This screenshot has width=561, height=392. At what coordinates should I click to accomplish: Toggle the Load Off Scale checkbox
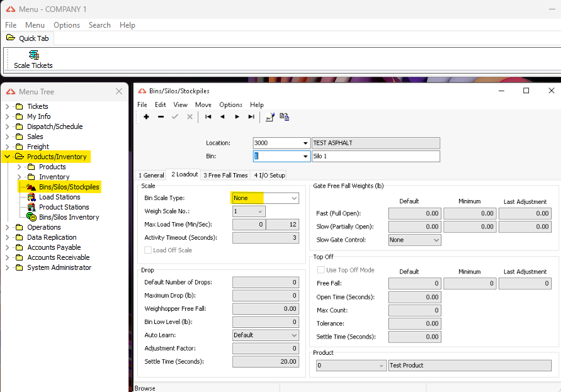[148, 250]
